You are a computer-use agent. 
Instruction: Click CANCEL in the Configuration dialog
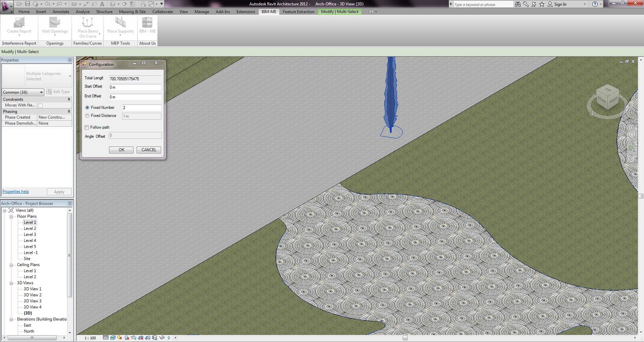[149, 150]
